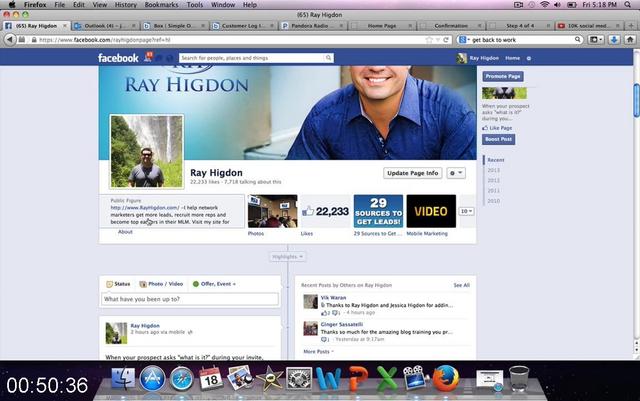
Task: Launch Safari from the Dock
Action: [182, 379]
